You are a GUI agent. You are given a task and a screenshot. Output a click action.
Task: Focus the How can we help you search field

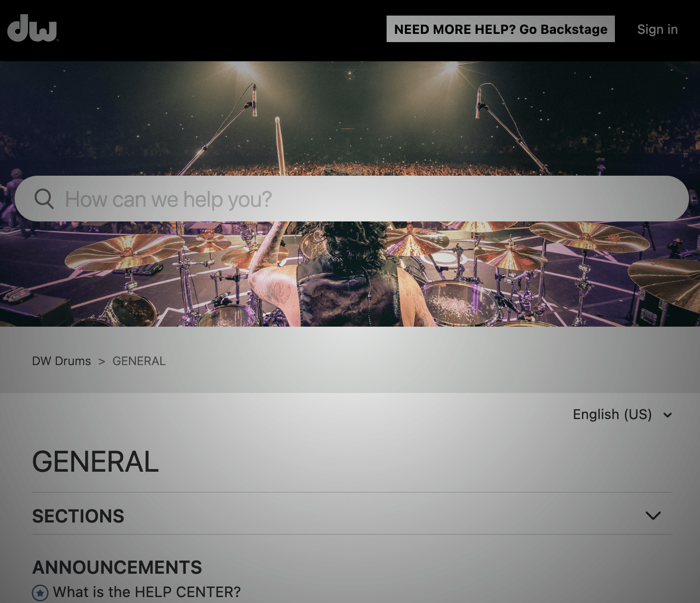(351, 199)
